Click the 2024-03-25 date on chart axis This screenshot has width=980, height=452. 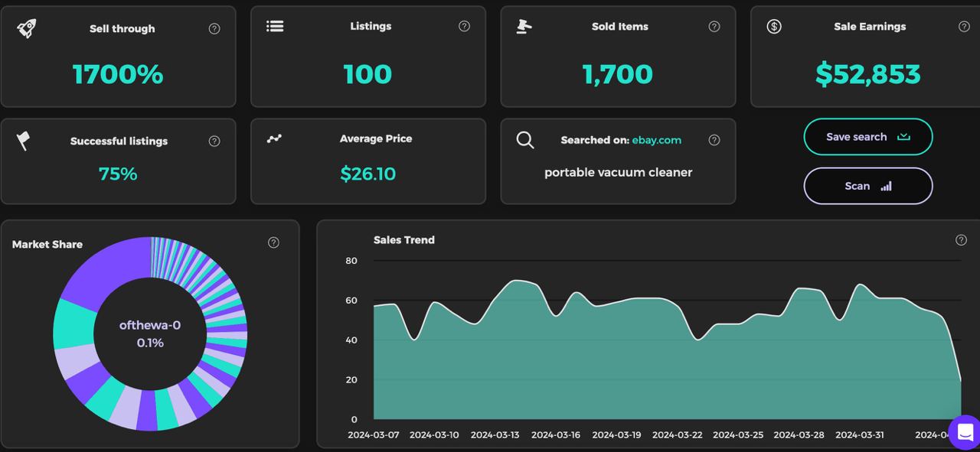pyautogui.click(x=738, y=434)
